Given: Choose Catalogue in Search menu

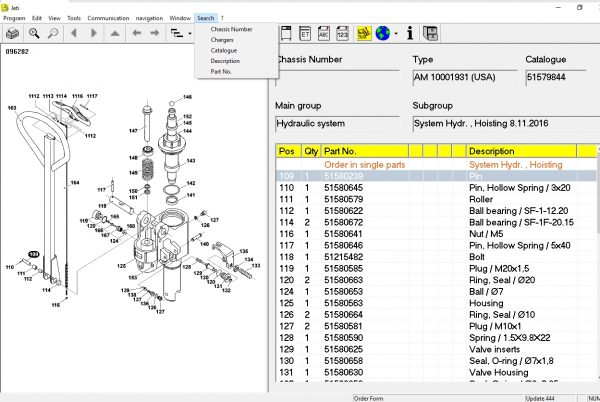Looking at the screenshot, I should pos(224,50).
